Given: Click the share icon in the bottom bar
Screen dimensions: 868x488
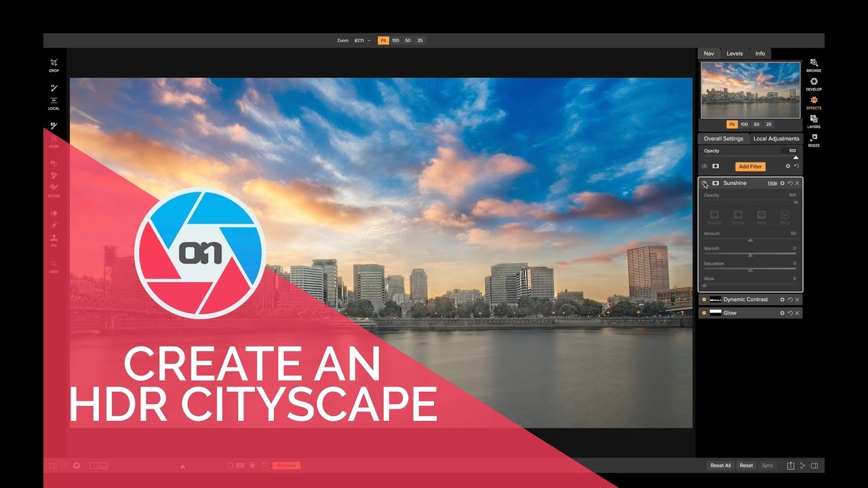Looking at the screenshot, I should 802,466.
